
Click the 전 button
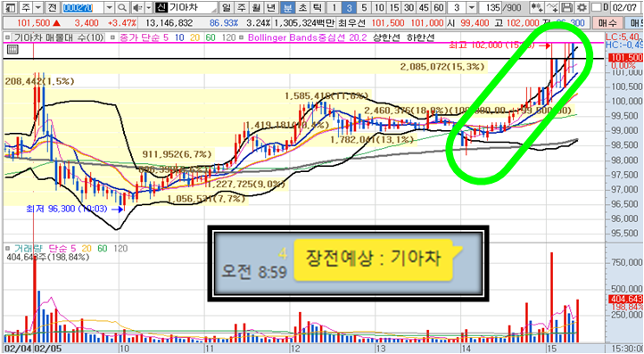(52, 7)
